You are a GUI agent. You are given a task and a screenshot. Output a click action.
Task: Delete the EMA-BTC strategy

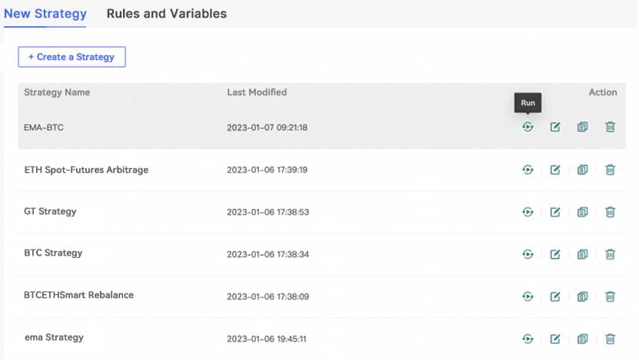(x=610, y=127)
